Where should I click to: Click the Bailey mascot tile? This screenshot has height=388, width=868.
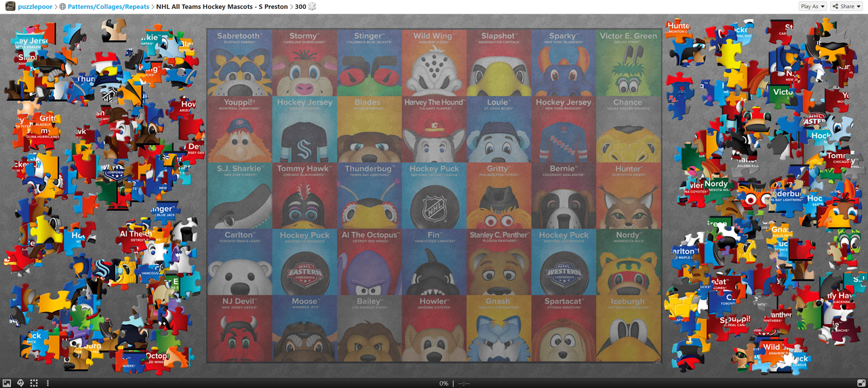pos(369,328)
